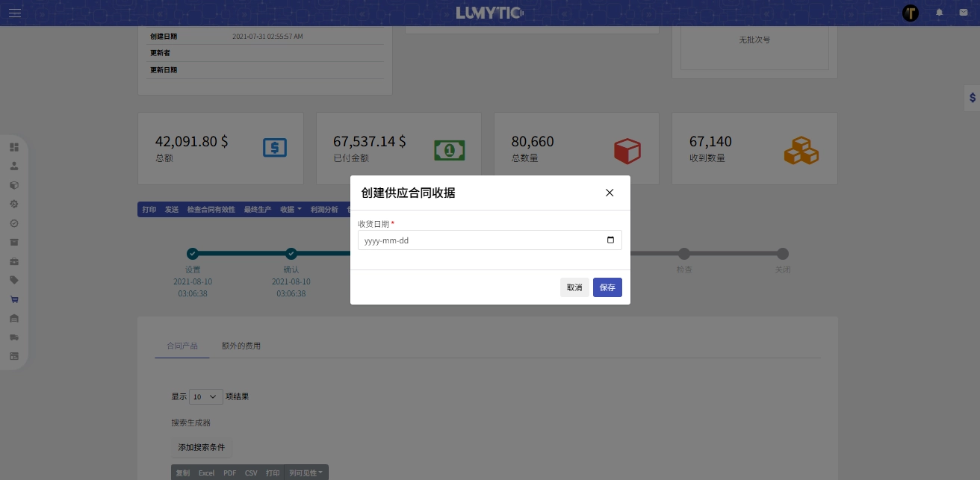Expand the 收据 dropdown in the toolbar
Image resolution: width=980 pixels, height=480 pixels.
[290, 210]
